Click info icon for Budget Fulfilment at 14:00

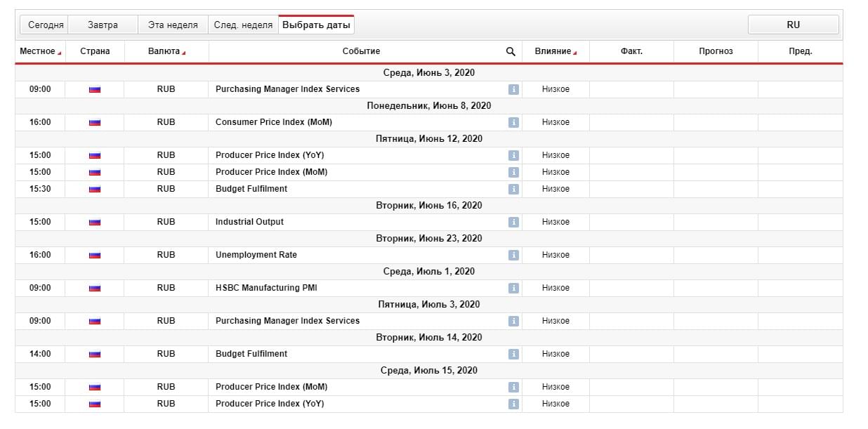click(513, 354)
